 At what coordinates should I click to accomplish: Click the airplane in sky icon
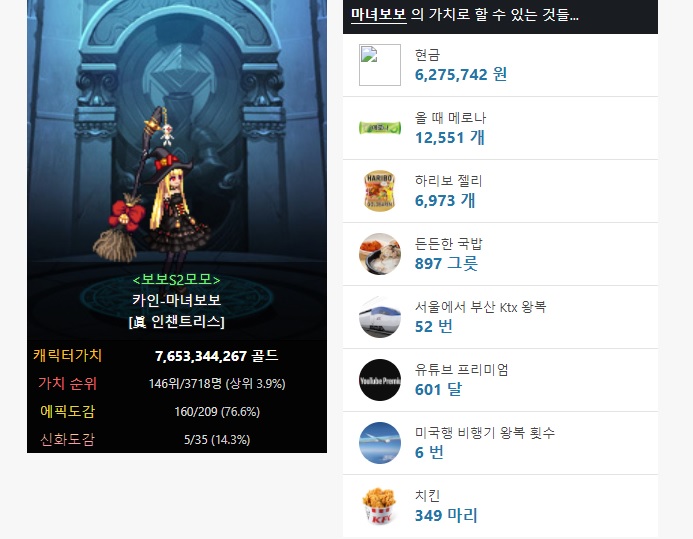pyautogui.click(x=380, y=443)
